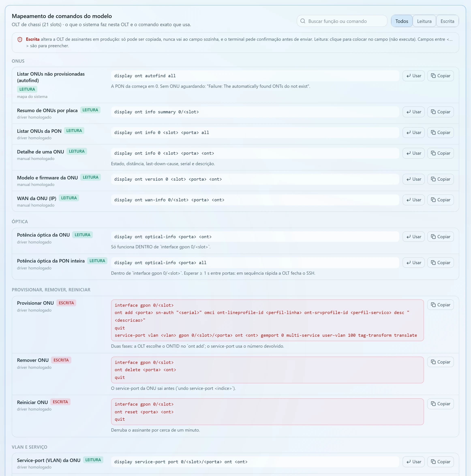Filter commands by Leitura
Viewport: 471px width, 476px height.
(424, 21)
